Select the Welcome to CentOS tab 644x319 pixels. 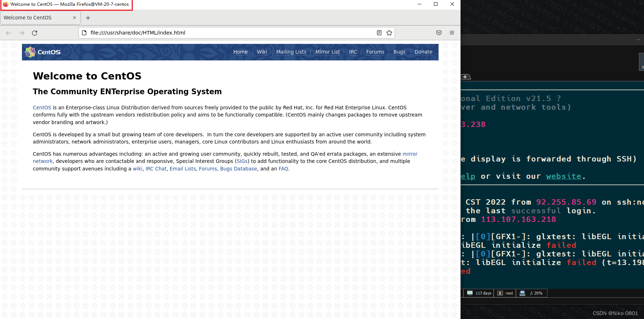[40, 18]
